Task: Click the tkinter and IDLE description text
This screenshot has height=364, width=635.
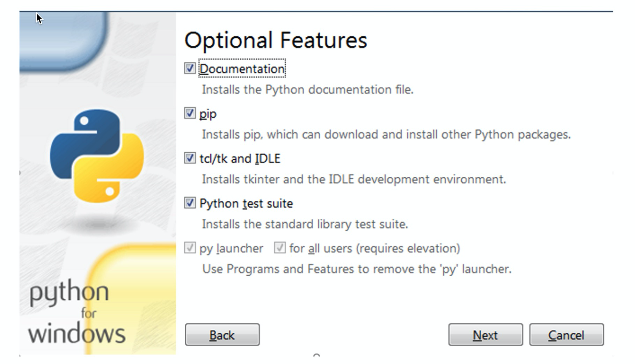Action: tap(353, 179)
